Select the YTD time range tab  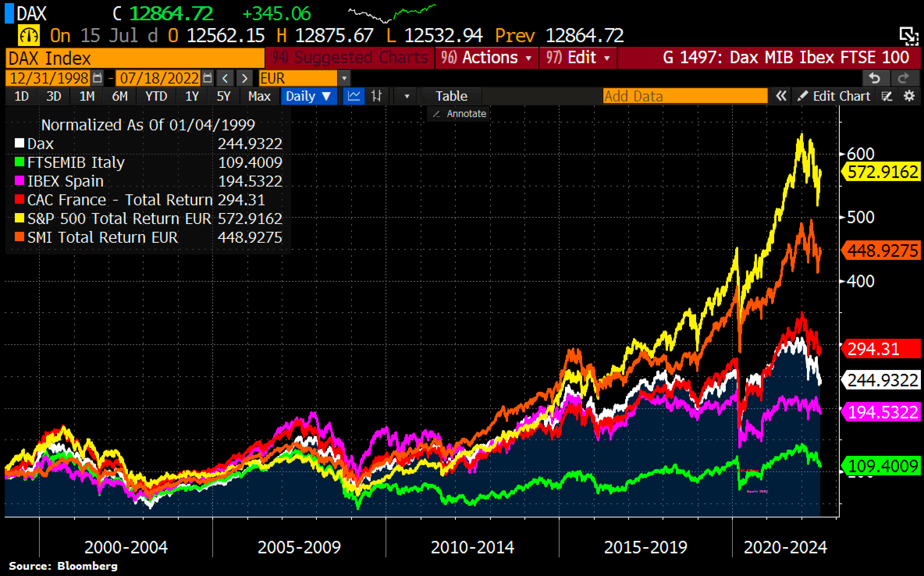[x=156, y=96]
